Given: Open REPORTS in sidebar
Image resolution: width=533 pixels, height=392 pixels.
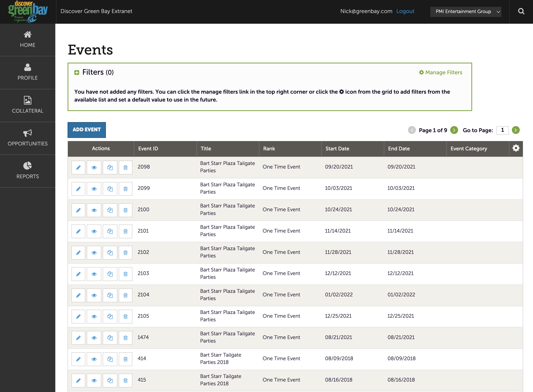Looking at the screenshot, I should coord(27,171).
